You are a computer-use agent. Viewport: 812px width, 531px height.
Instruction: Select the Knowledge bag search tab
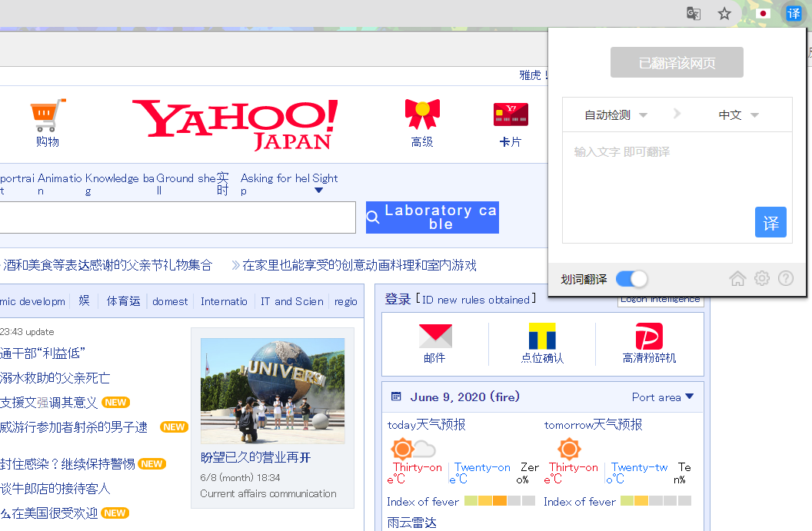pos(120,184)
